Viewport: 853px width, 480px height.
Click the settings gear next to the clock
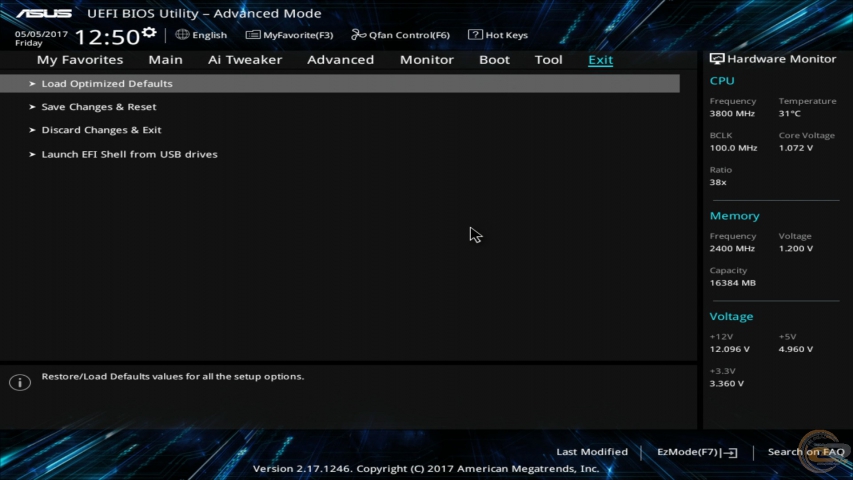tap(149, 33)
